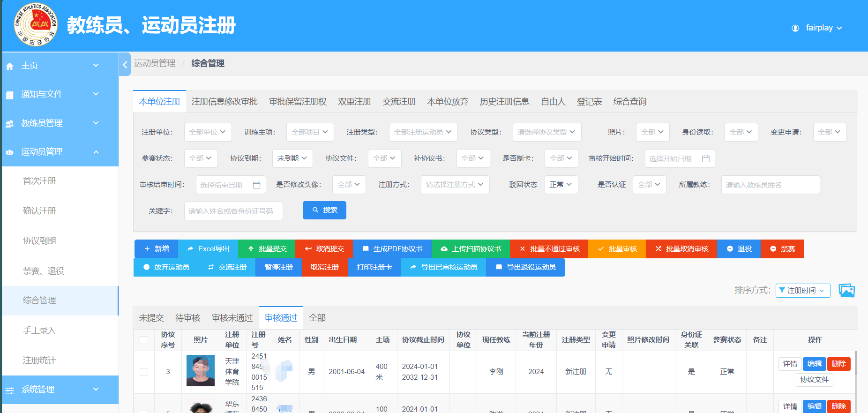Click the 运动员管理 breadcrumb link
Viewport: 868px width, 413px height.
click(155, 63)
